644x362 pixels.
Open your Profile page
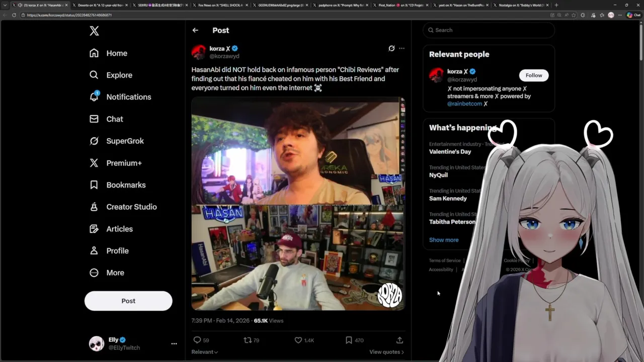tap(109, 250)
